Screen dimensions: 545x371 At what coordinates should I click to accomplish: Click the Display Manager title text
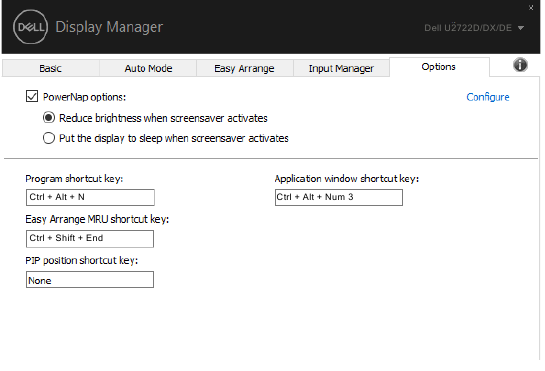(x=109, y=27)
